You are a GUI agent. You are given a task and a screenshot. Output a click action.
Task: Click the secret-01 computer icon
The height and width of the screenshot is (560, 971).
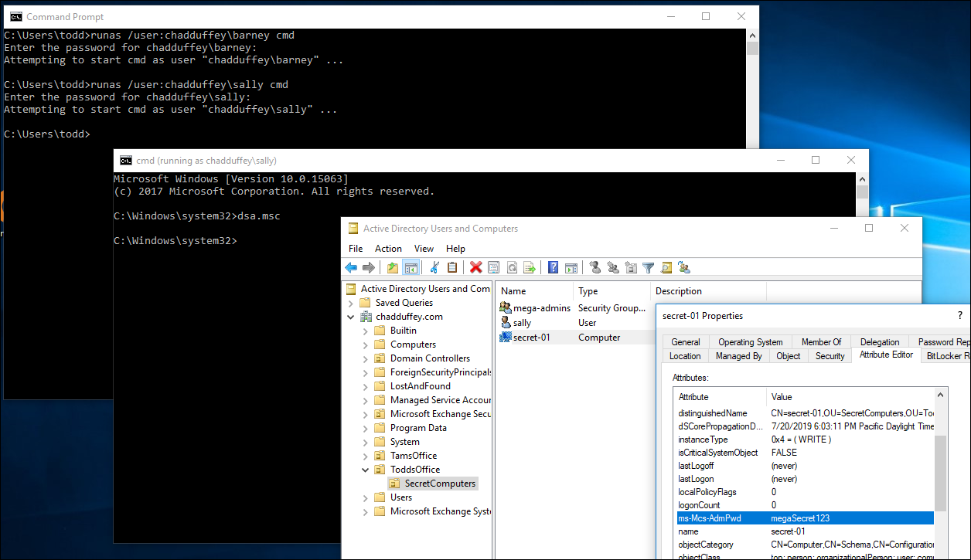pyautogui.click(x=506, y=338)
